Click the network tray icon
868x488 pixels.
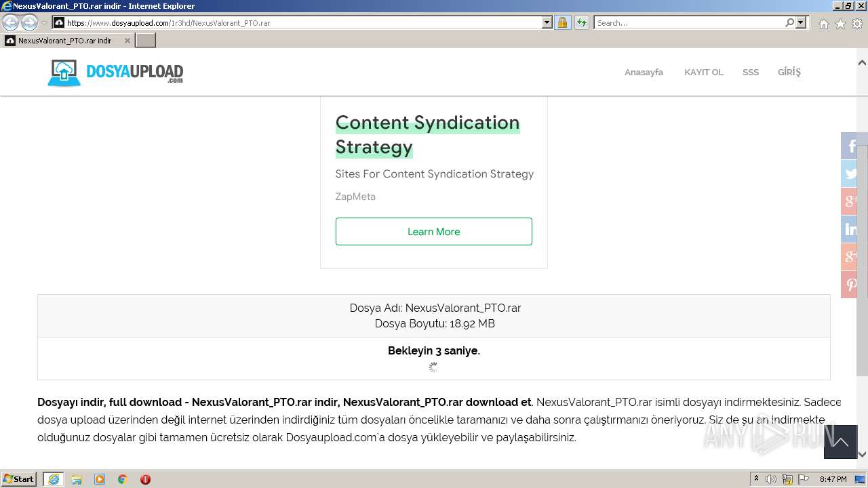coord(787,479)
